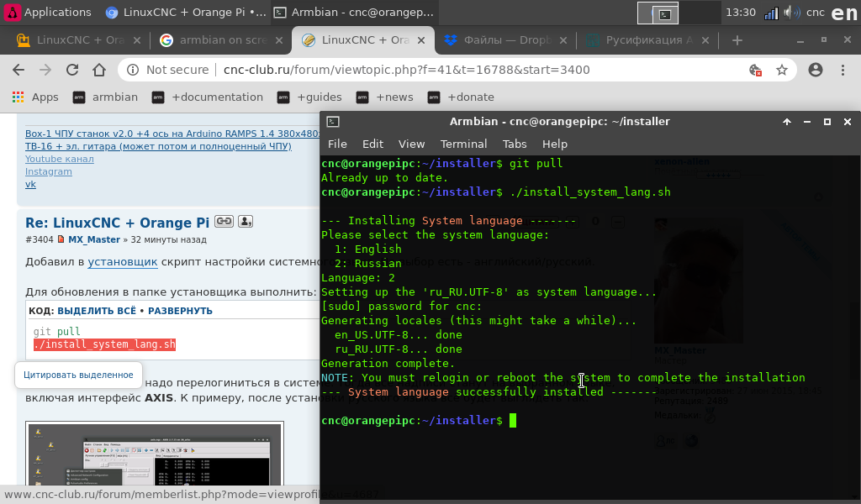Switch to Armbian terminal taskbar entry
Image resolution: width=861 pixels, height=504 pixels.
click(x=354, y=12)
